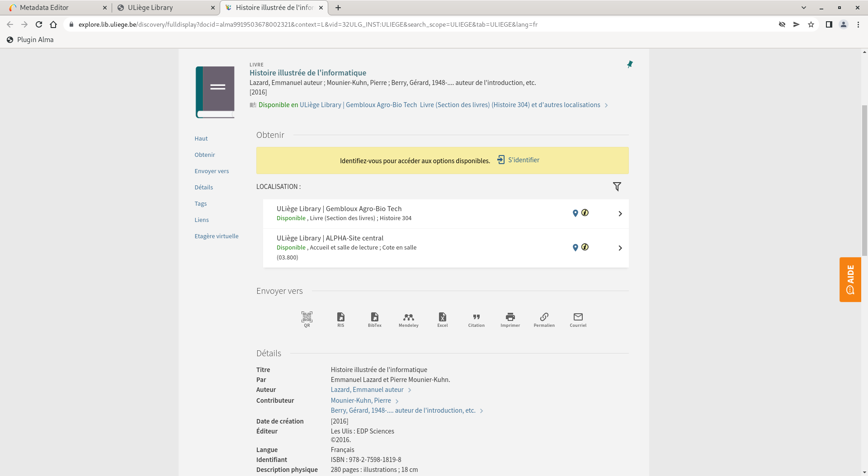
Task: Reload the page in browser
Action: point(39,24)
